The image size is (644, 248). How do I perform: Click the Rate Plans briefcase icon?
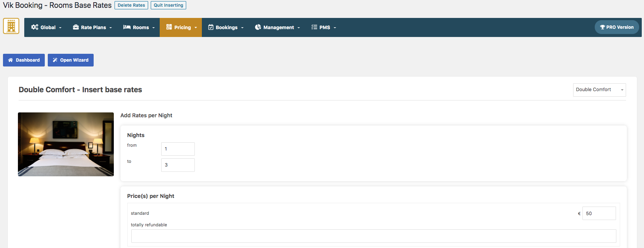pyautogui.click(x=76, y=27)
